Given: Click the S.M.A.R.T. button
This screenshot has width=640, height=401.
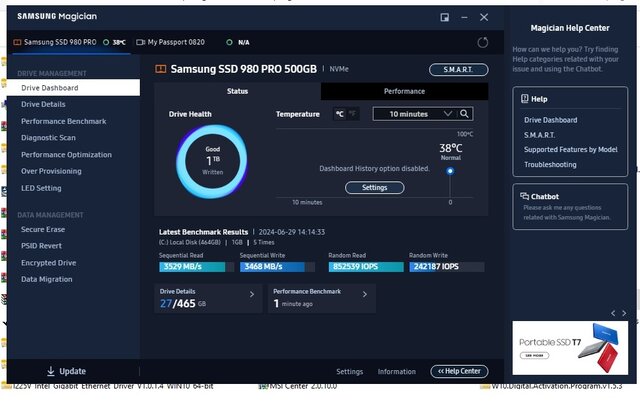Looking at the screenshot, I should pos(458,69).
